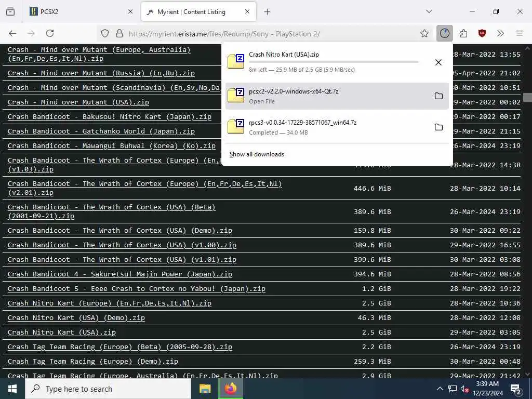Screen dimensions: 532x399
Task: Bookmark this page with the star
Action: (424, 33)
